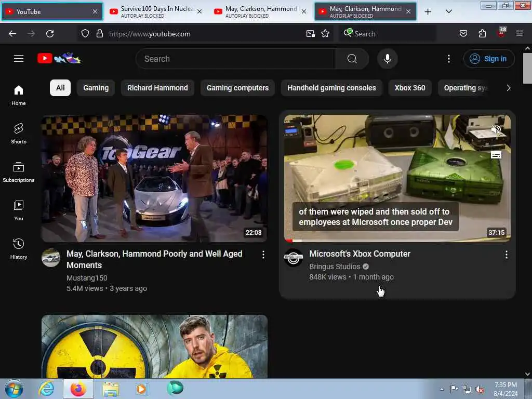
Task: Reload the page with the refresh icon
Action: 50,34
